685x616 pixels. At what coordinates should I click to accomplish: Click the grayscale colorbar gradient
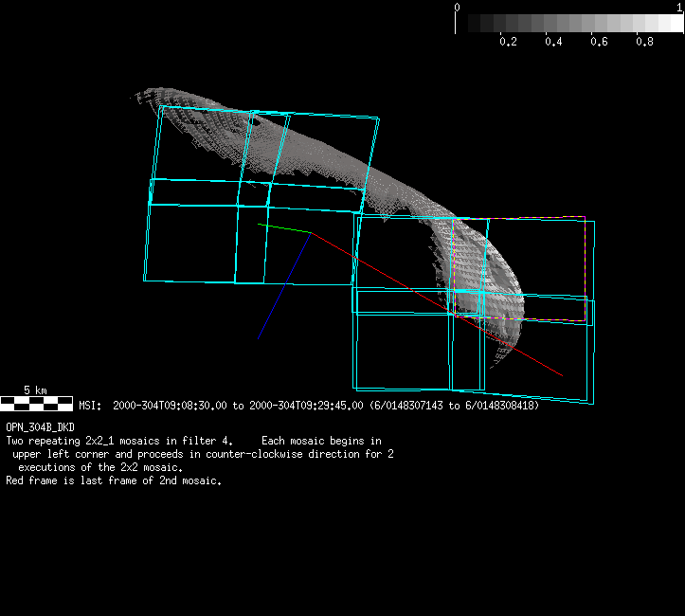(568, 23)
